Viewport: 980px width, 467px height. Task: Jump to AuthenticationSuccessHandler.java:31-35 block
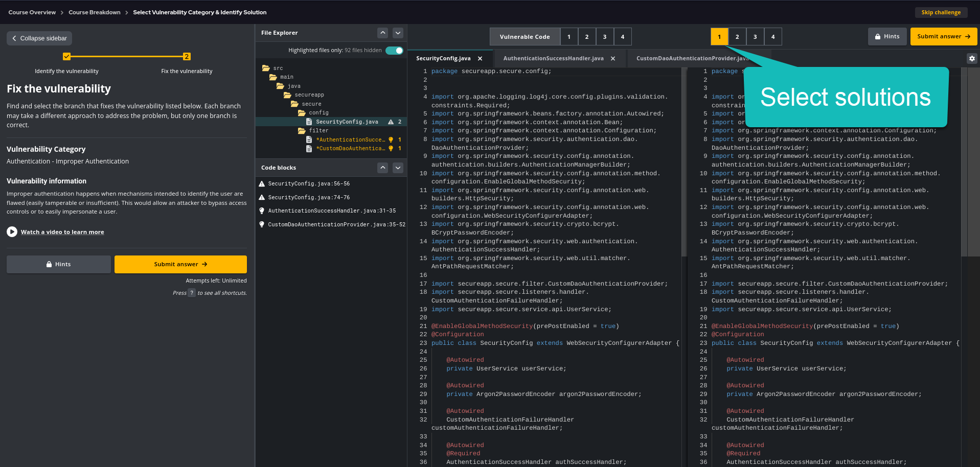pos(332,211)
